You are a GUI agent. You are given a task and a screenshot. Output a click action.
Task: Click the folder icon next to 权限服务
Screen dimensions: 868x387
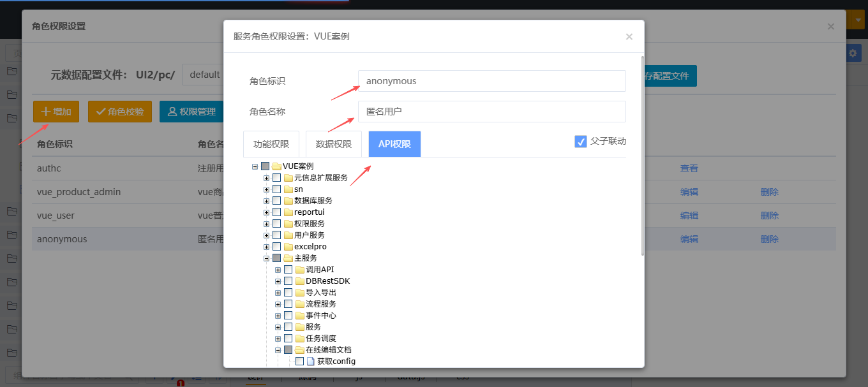(x=288, y=224)
